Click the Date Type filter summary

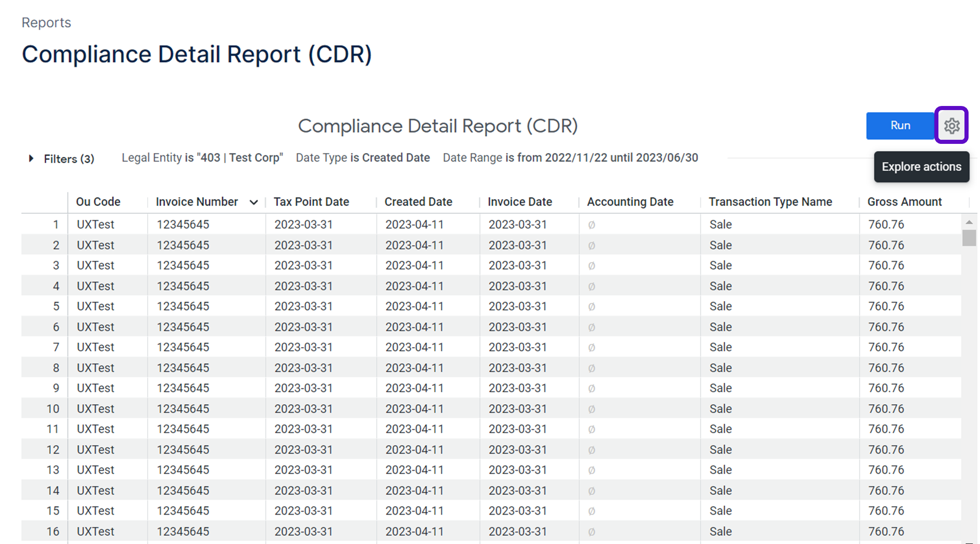362,158
